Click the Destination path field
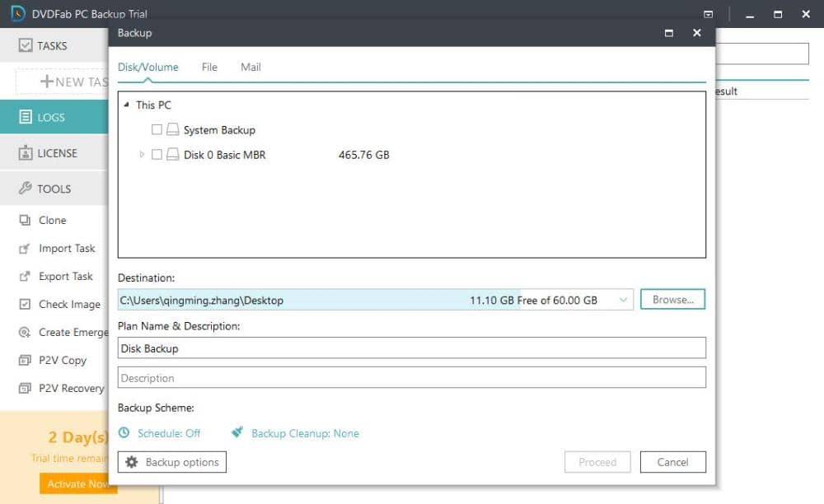The width and height of the screenshot is (824, 504). click(375, 300)
